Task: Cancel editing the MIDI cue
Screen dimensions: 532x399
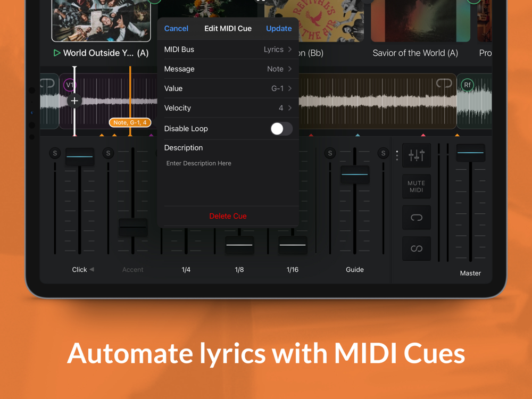Action: click(x=176, y=29)
